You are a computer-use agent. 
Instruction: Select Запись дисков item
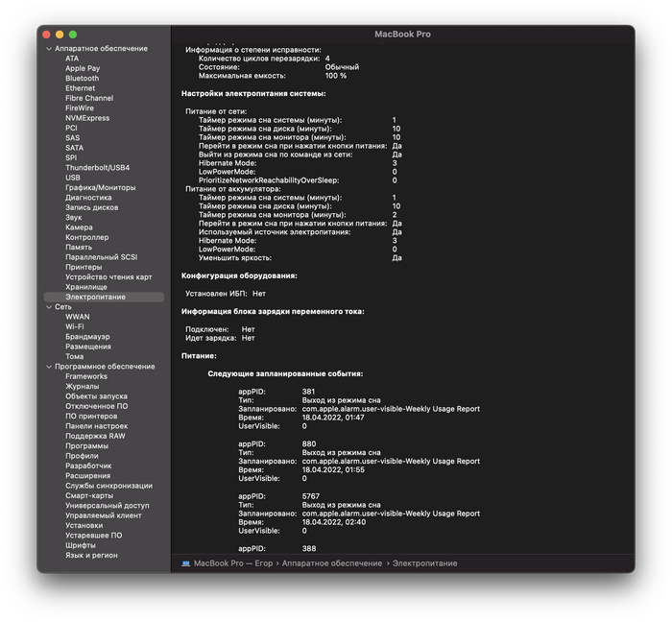(x=92, y=207)
